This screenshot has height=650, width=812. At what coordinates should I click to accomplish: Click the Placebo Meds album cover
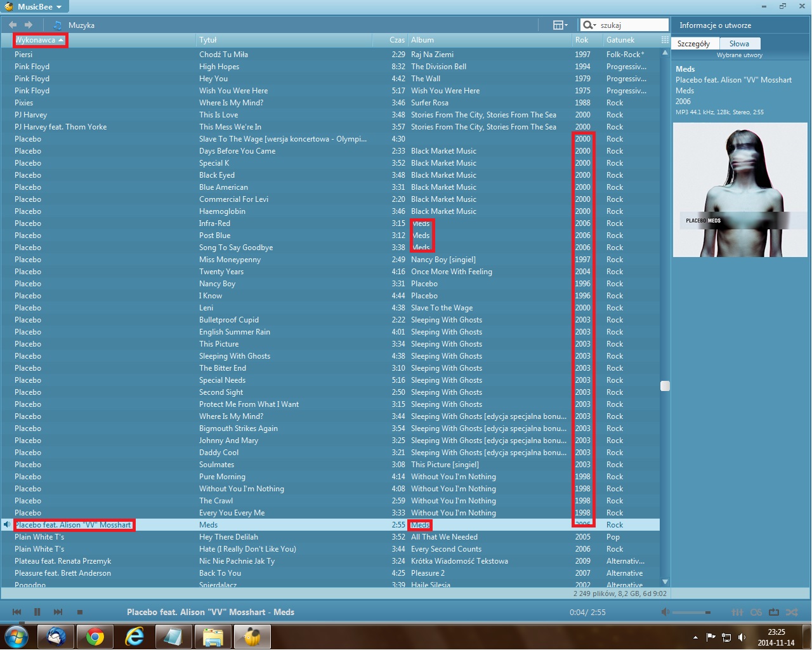[740, 189]
